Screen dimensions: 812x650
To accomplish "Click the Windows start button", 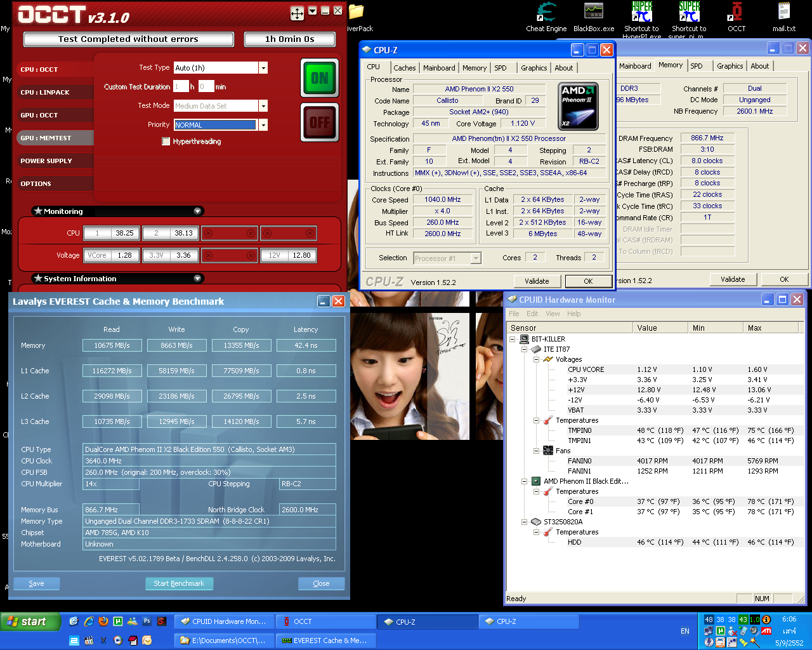I will pos(30,621).
